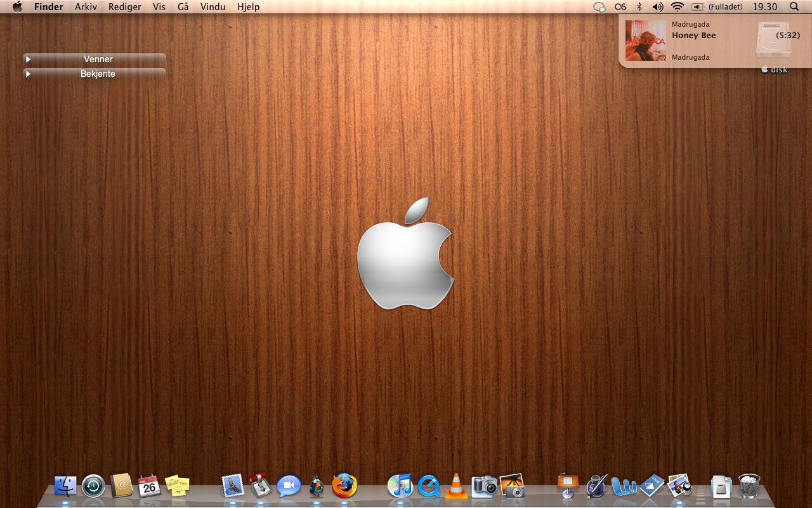Expand the Bekjente group triangle

(x=28, y=74)
